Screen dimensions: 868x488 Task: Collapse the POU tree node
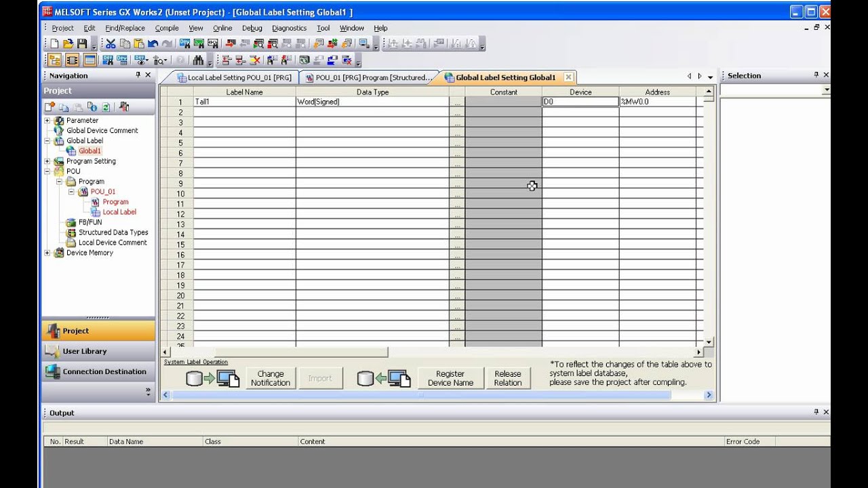47,171
